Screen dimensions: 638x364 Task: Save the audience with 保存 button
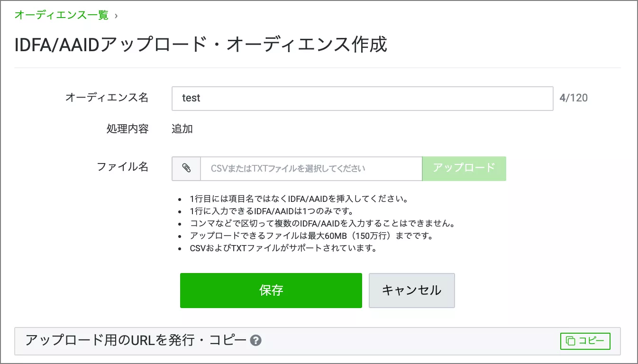click(x=271, y=291)
